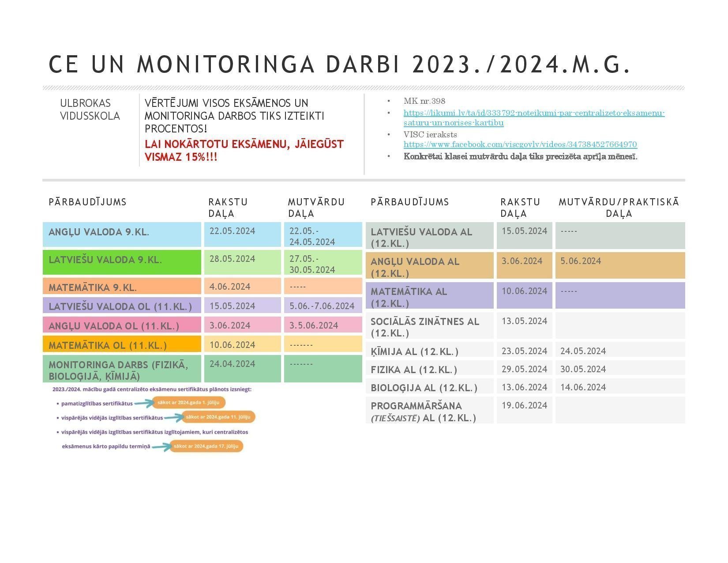The height and width of the screenshot is (563, 728).
Task: Click the 'MK nr.398' bullet text
Action: [424, 101]
